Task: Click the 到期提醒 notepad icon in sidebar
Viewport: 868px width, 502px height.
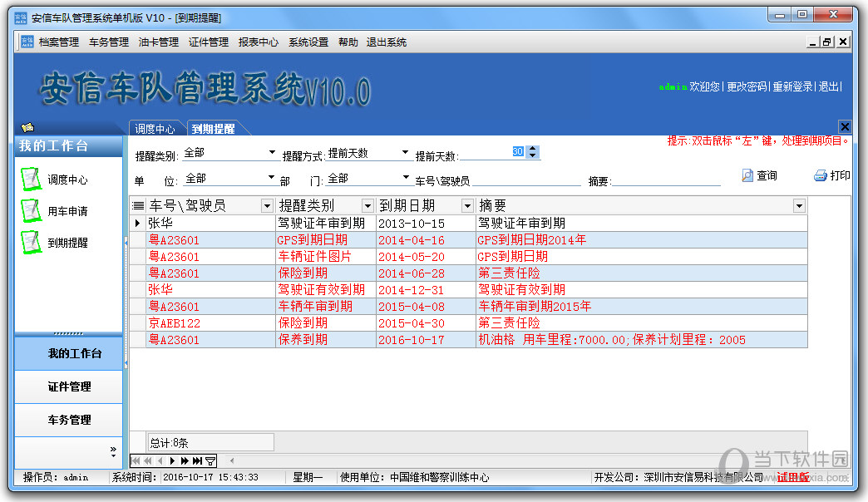Action: [31, 242]
